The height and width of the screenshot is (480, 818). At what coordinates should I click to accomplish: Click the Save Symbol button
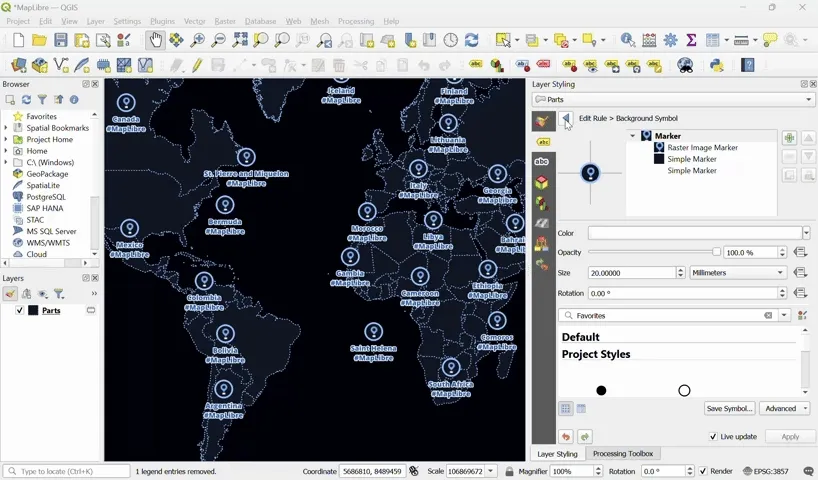pyautogui.click(x=730, y=409)
